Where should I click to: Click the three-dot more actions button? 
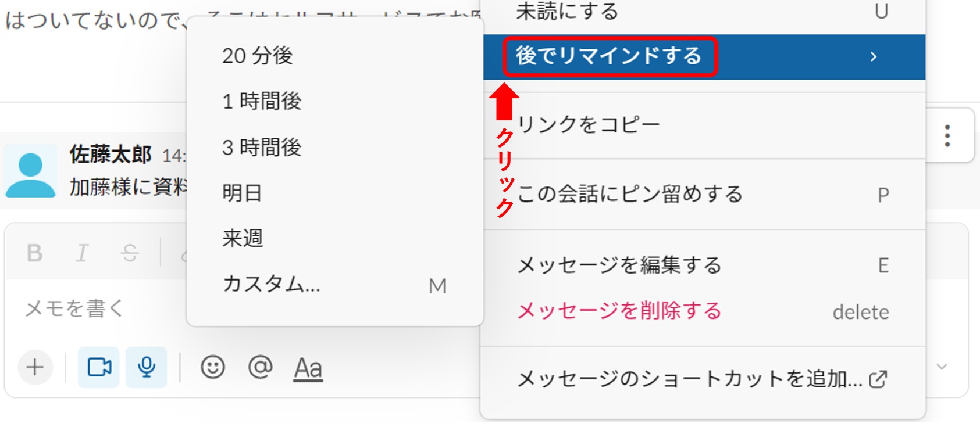pyautogui.click(x=947, y=136)
